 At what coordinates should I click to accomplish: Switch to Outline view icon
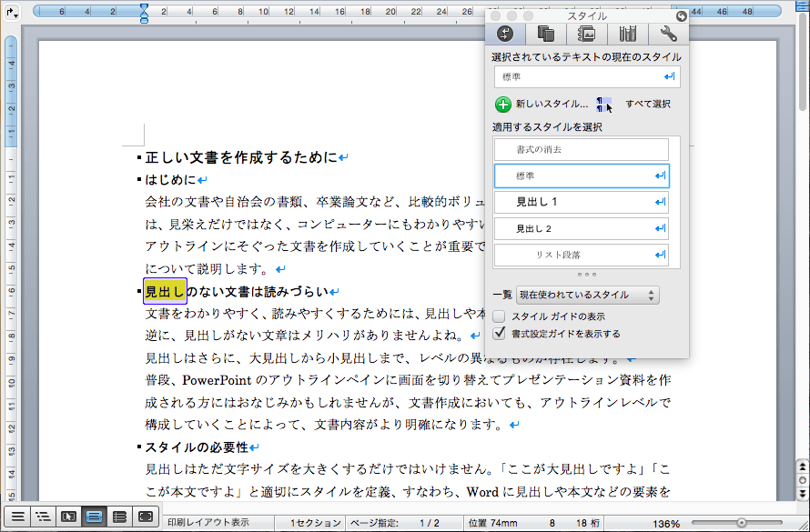43,517
